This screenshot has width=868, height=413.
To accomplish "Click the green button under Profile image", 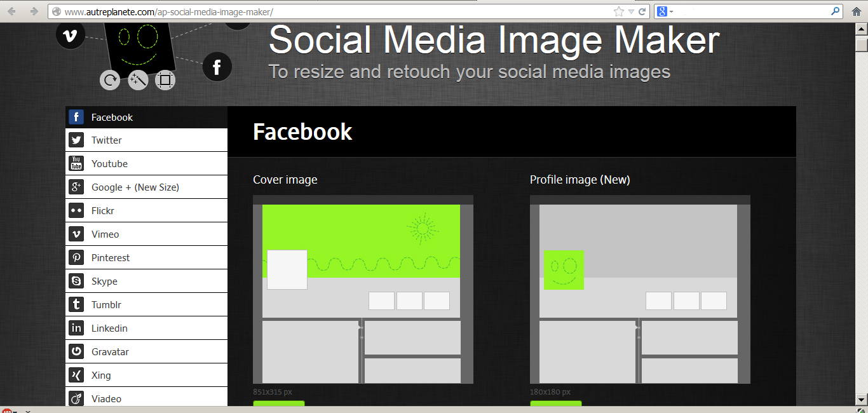I will 556,405.
